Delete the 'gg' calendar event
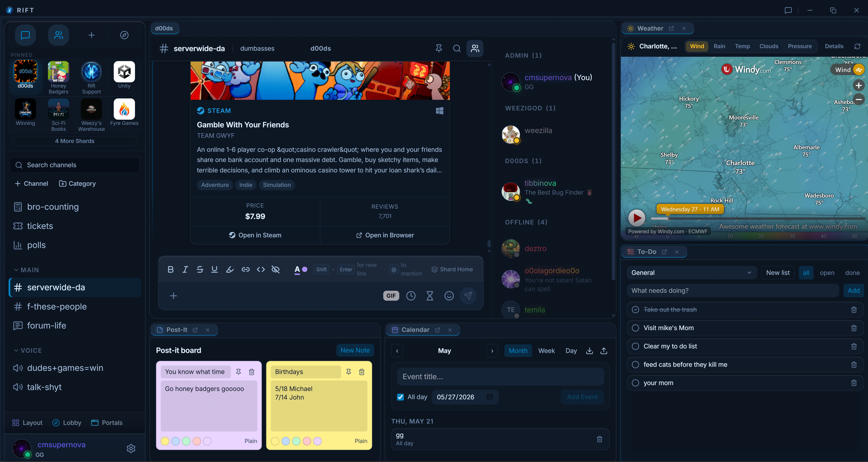This screenshot has width=868, height=462. pyautogui.click(x=599, y=439)
